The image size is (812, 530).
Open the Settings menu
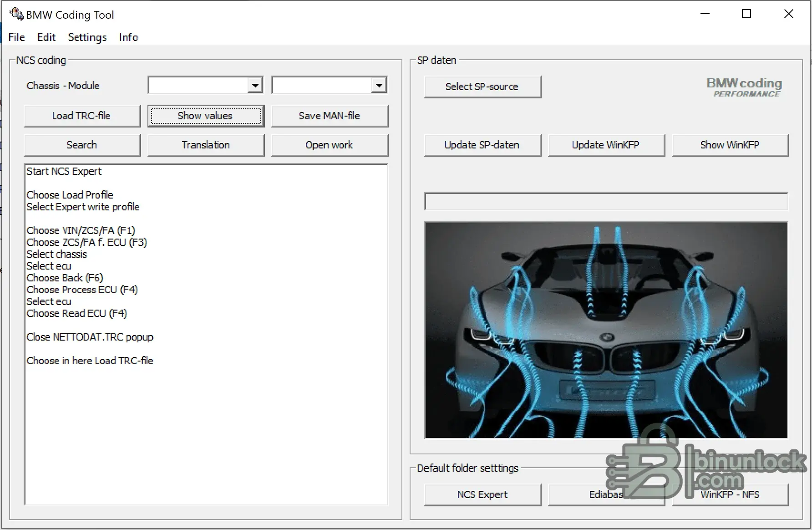click(87, 37)
